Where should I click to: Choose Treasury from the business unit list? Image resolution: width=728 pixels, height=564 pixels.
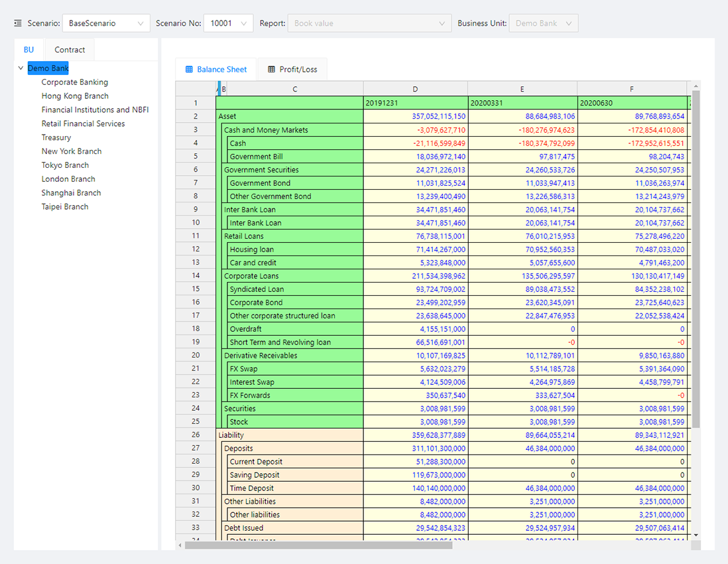pos(56,137)
